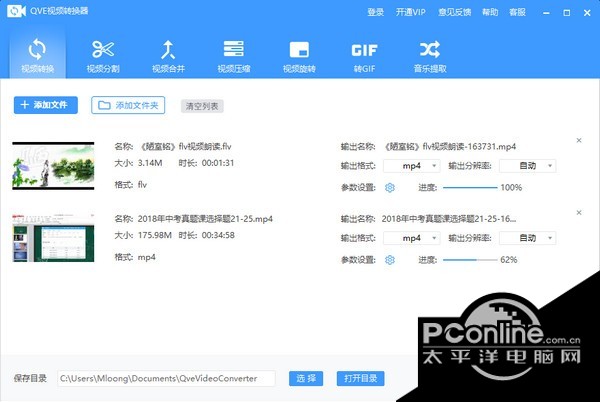Click the size value 175.98M

(155, 235)
